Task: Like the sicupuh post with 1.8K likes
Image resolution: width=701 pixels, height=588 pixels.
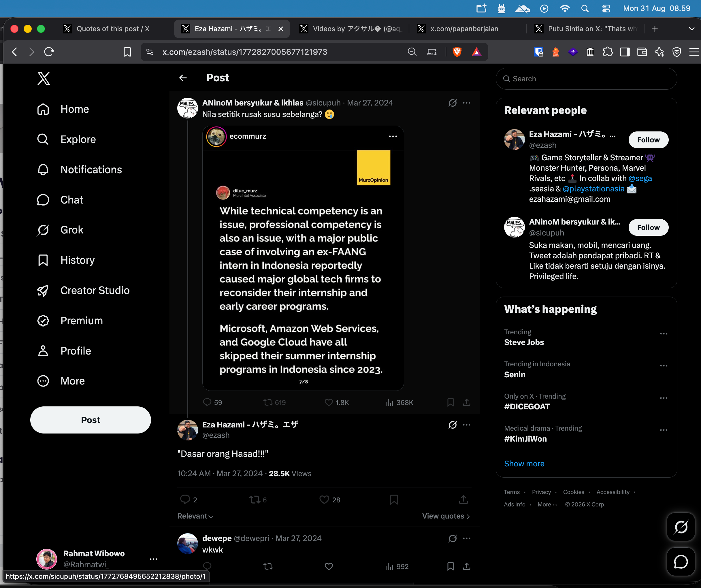Action: point(337,402)
